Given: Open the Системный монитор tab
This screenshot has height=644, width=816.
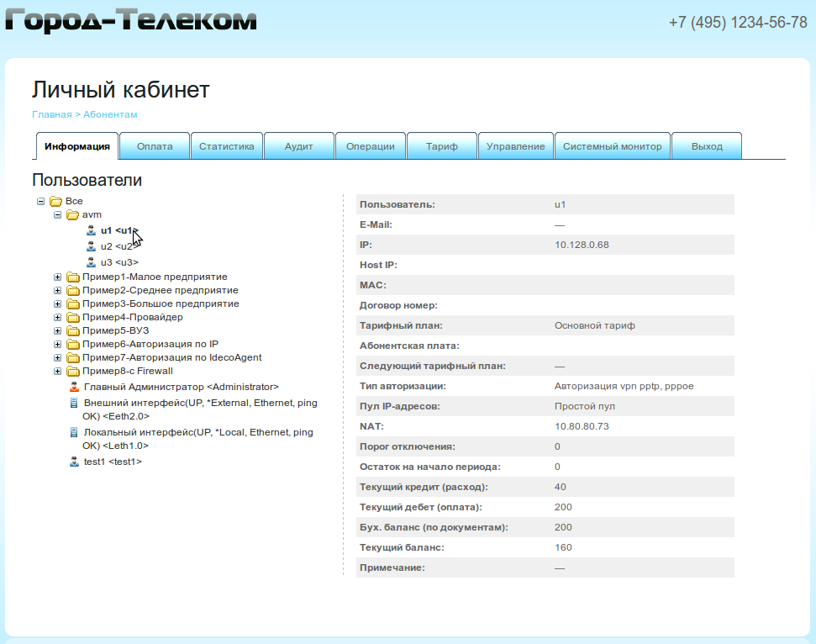Looking at the screenshot, I should [613, 146].
